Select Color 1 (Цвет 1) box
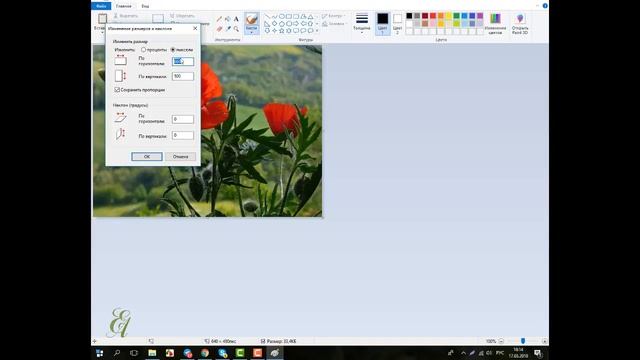This screenshot has width=640, height=360. [382, 23]
